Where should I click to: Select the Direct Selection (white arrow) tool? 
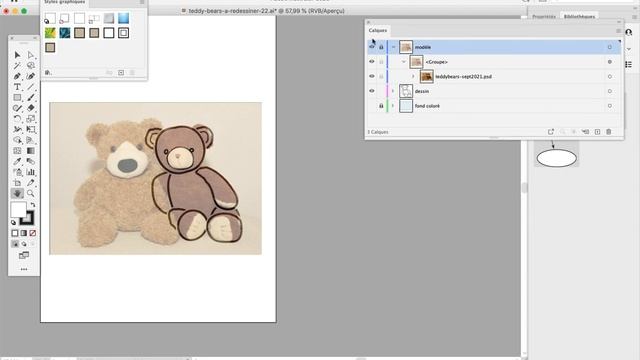(x=31, y=55)
